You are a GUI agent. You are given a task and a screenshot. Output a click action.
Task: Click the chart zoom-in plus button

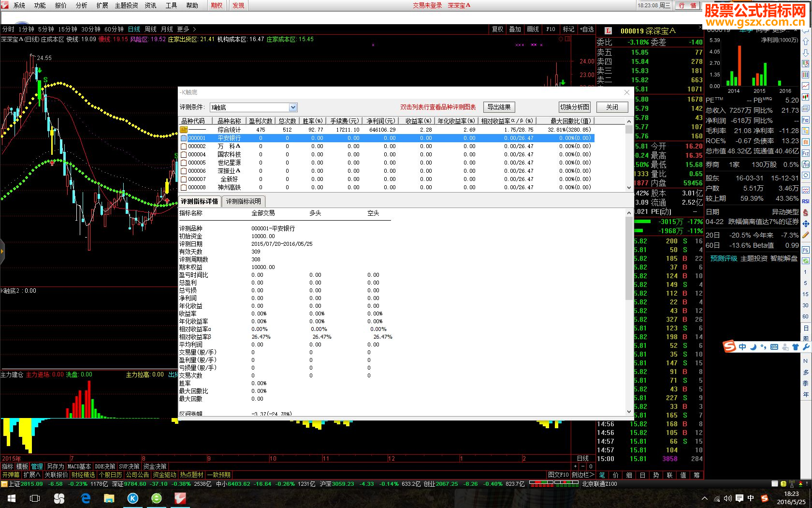pos(575,466)
